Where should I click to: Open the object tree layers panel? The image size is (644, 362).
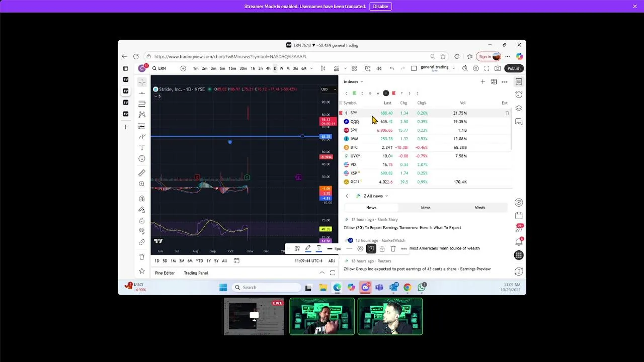pos(519,108)
